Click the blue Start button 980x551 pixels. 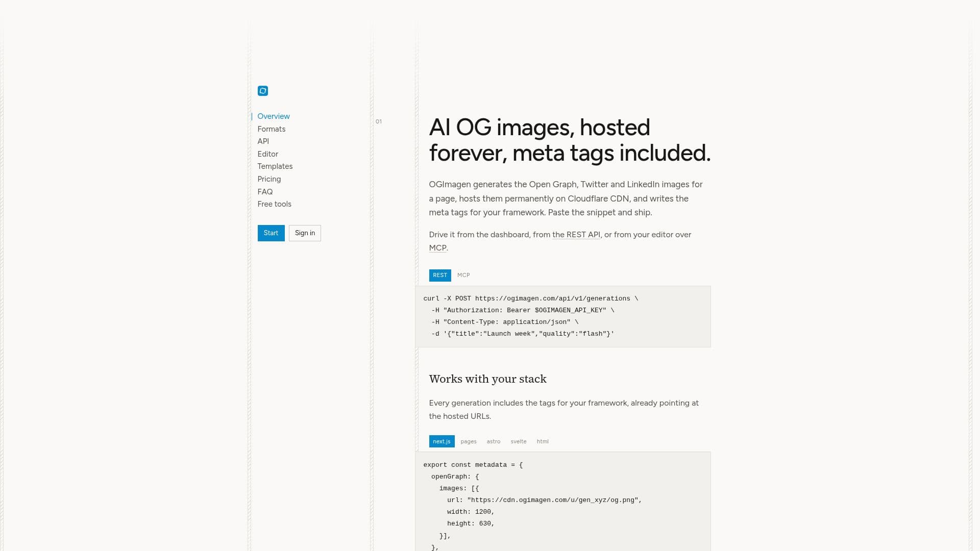(271, 233)
